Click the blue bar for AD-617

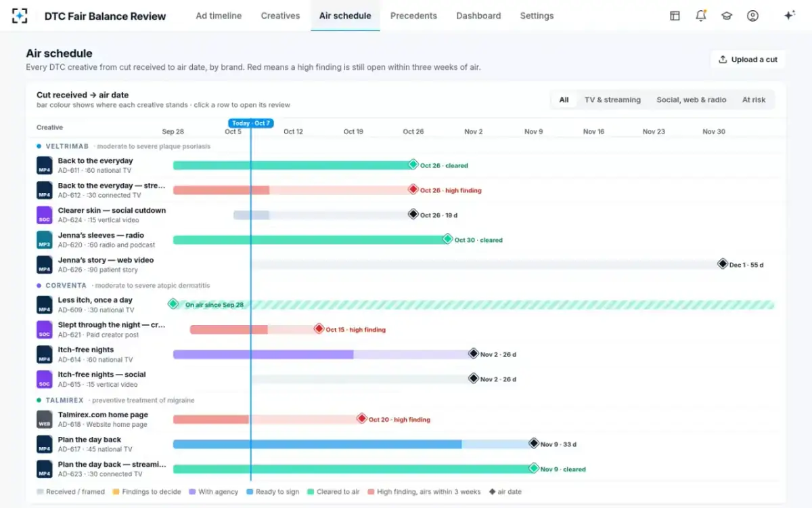click(317, 444)
